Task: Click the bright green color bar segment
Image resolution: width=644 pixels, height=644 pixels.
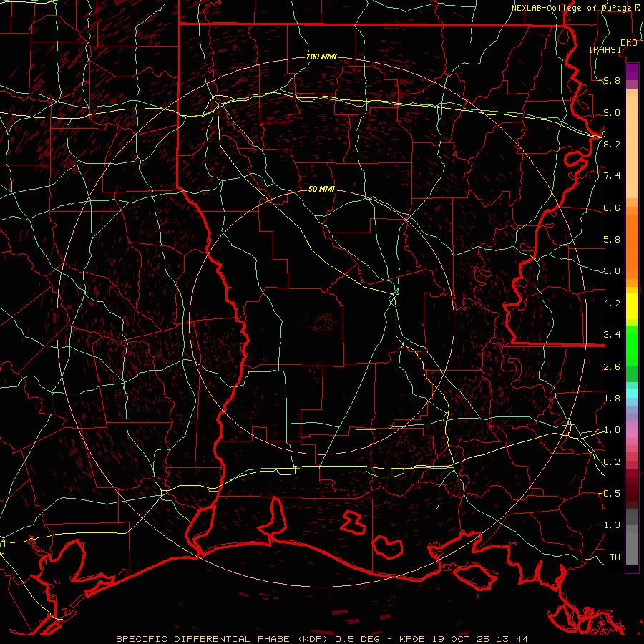Action: [632, 346]
